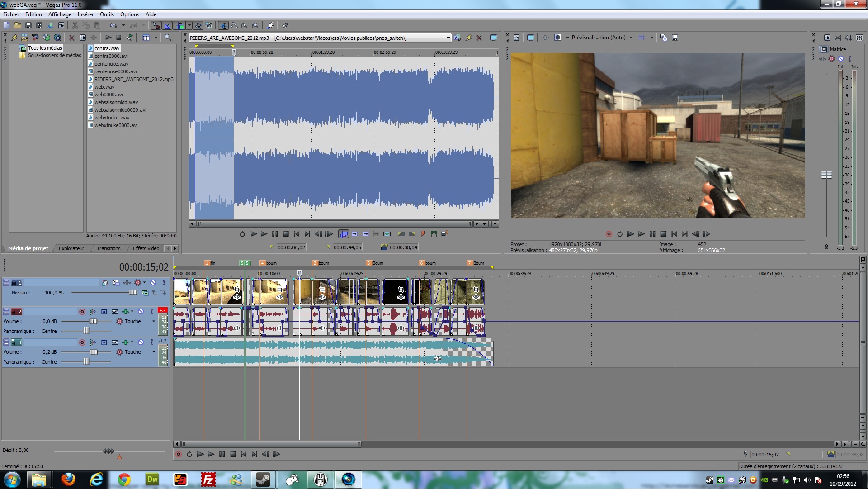Switch to the Transitions tab
This screenshot has width=868, height=489.
[108, 248]
